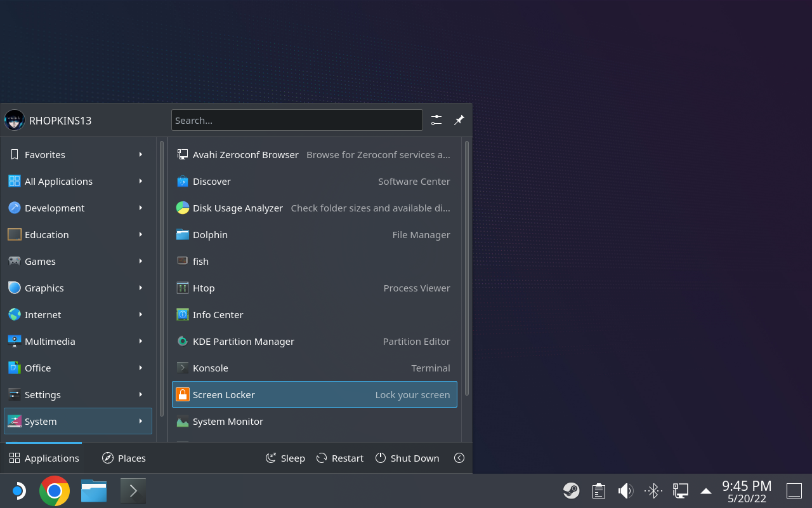Image resolution: width=812 pixels, height=508 pixels.
Task: Launch Htop process viewer icon
Action: click(183, 288)
